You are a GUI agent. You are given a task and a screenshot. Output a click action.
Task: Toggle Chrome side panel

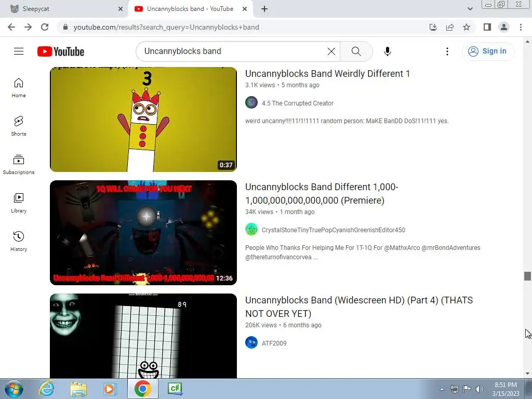click(x=487, y=27)
